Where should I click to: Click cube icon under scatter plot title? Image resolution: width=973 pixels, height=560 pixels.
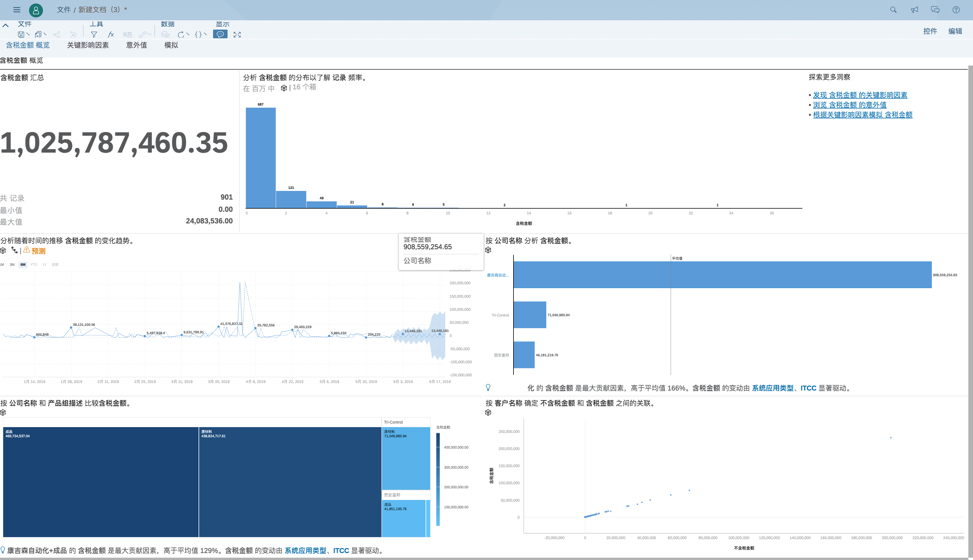pyautogui.click(x=488, y=413)
